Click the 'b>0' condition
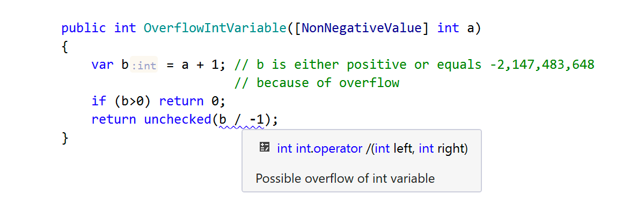The width and height of the screenshot is (644, 215). pos(133,101)
